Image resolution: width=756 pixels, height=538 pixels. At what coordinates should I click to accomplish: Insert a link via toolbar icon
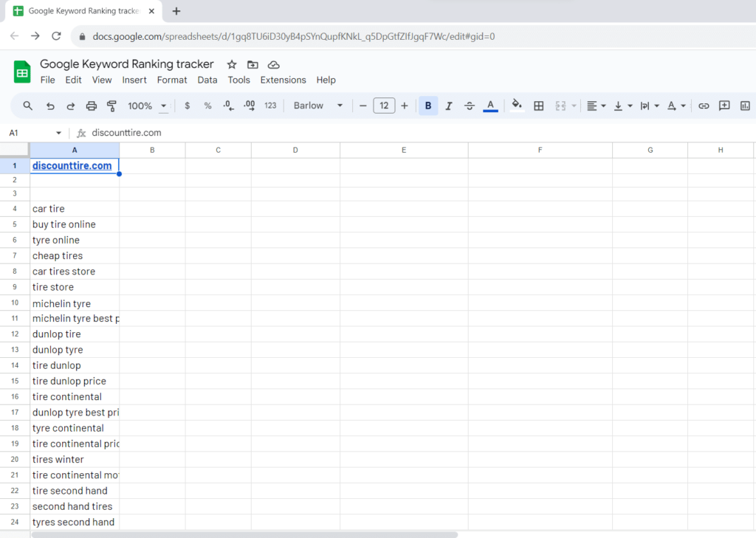pyautogui.click(x=704, y=106)
